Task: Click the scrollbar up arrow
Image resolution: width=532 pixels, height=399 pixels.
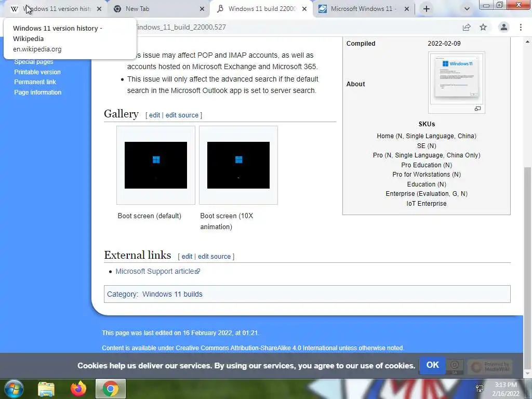Action: tap(527, 42)
